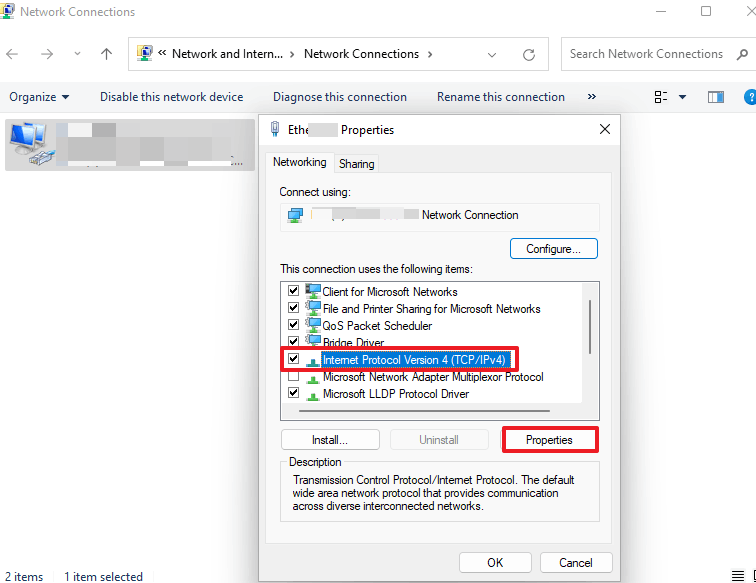Viewport: 756px width, 583px height.
Task: Refresh the Network Connections view
Action: coord(529,54)
